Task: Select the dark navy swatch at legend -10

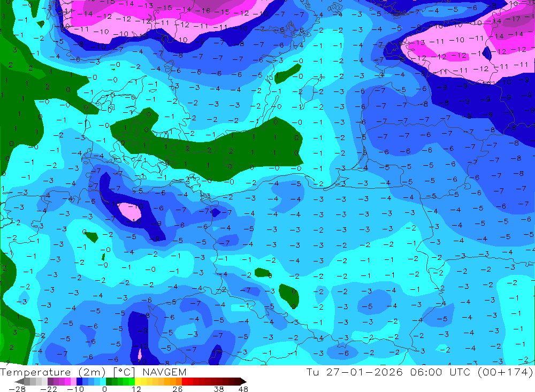Action: (x=79, y=381)
